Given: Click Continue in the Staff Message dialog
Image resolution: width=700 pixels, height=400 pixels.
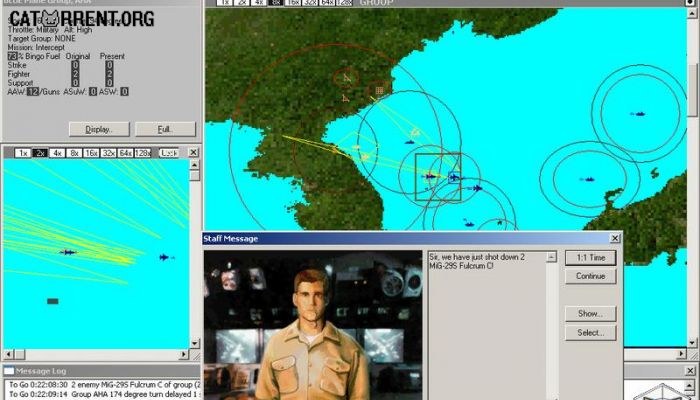Looking at the screenshot, I should (590, 276).
